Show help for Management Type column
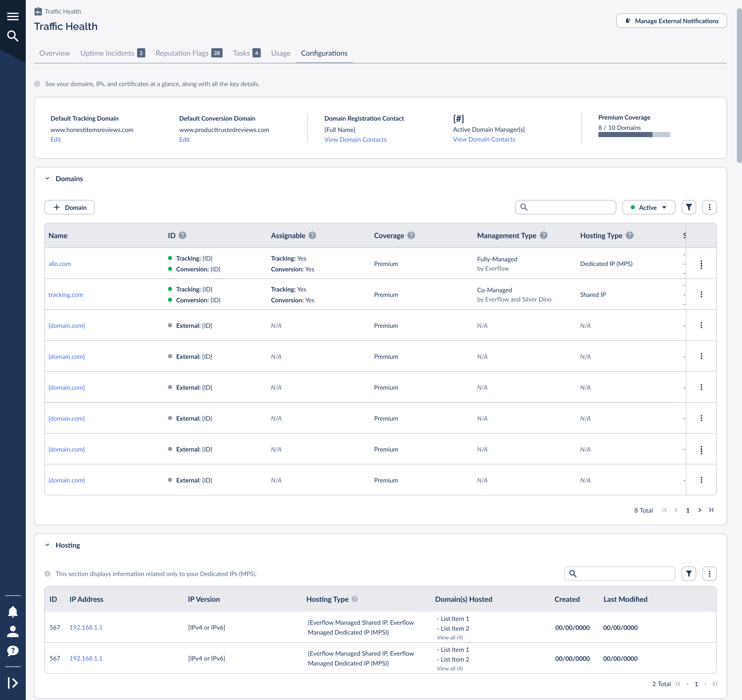 coord(543,236)
